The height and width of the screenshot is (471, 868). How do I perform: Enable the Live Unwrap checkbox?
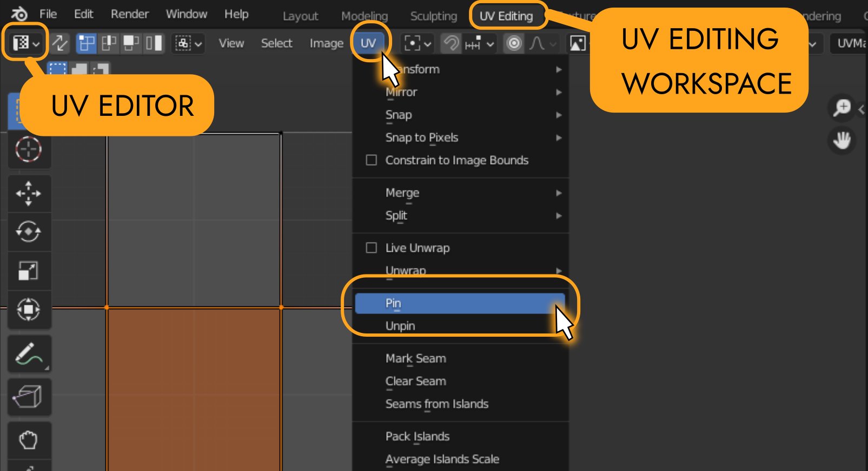[372, 248]
